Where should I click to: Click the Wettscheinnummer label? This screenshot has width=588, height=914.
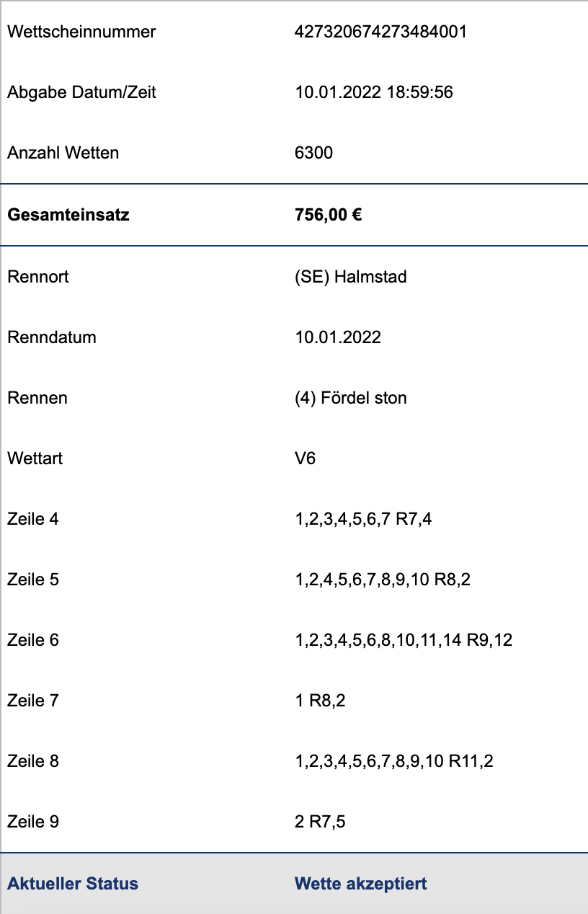[x=81, y=32]
